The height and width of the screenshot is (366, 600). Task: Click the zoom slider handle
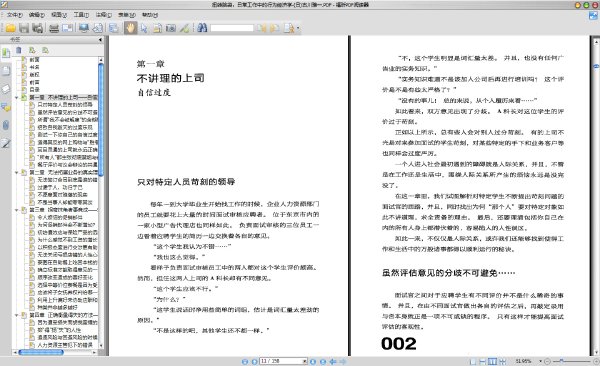pyautogui.click(x=561, y=361)
